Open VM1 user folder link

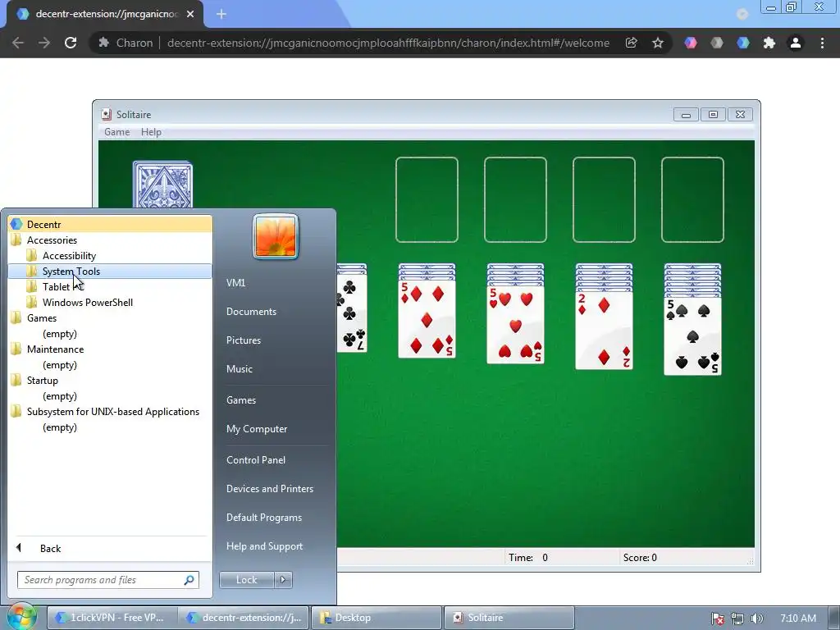click(235, 283)
